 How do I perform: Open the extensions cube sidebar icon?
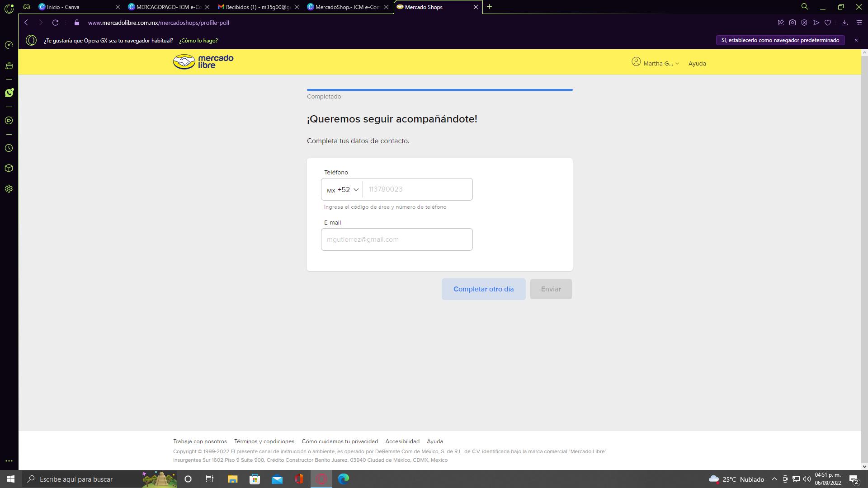[9, 168]
